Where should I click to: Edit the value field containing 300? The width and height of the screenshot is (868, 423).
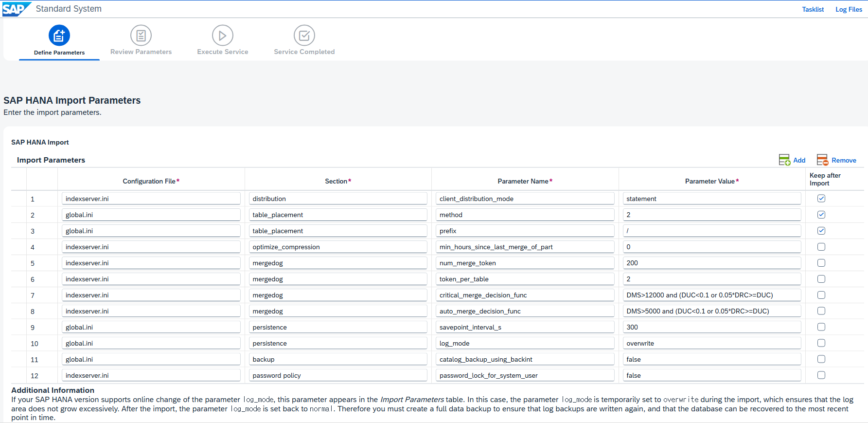tap(712, 327)
